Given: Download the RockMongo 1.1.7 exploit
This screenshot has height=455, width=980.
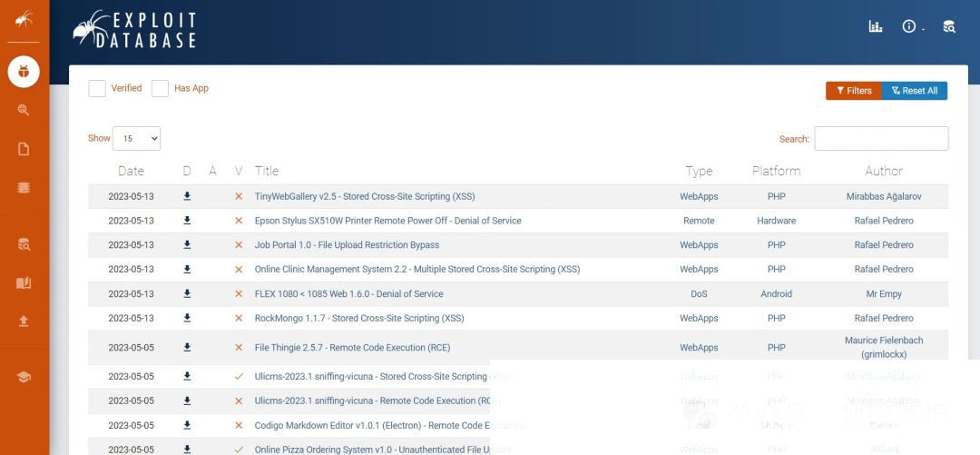Looking at the screenshot, I should click(x=187, y=318).
